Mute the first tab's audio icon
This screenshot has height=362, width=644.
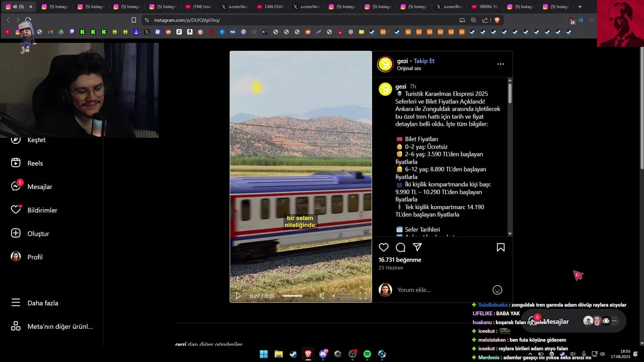tap(15, 7)
